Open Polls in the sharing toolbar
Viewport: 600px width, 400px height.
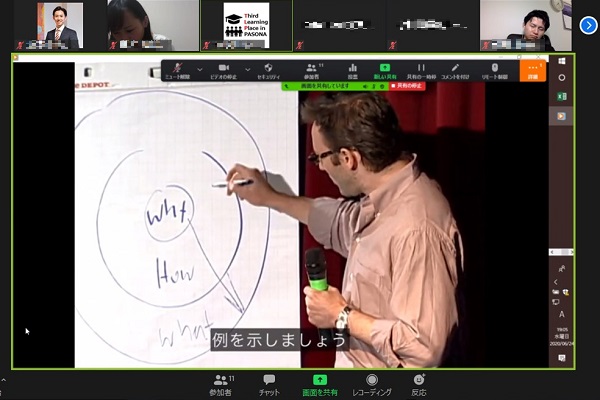point(352,70)
